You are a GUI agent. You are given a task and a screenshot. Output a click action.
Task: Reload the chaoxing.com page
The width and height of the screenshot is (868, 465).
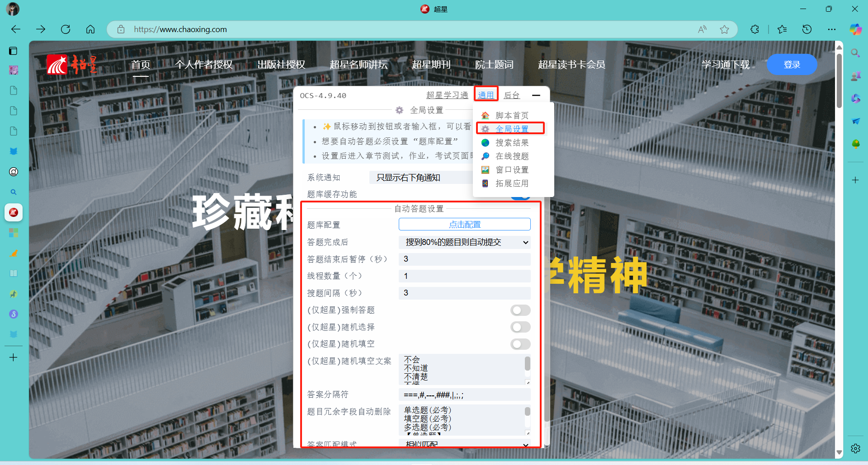[66, 29]
